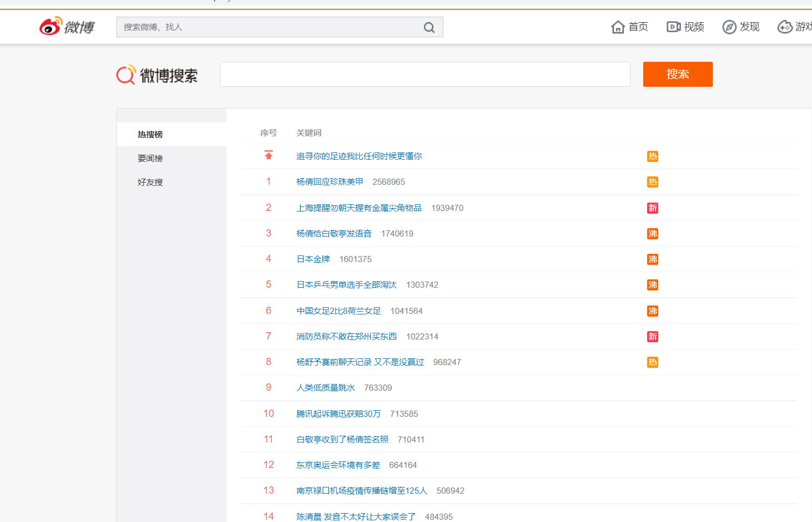
Task: Open topic 中国女足2比8荷兰女足
Action: [x=339, y=311]
